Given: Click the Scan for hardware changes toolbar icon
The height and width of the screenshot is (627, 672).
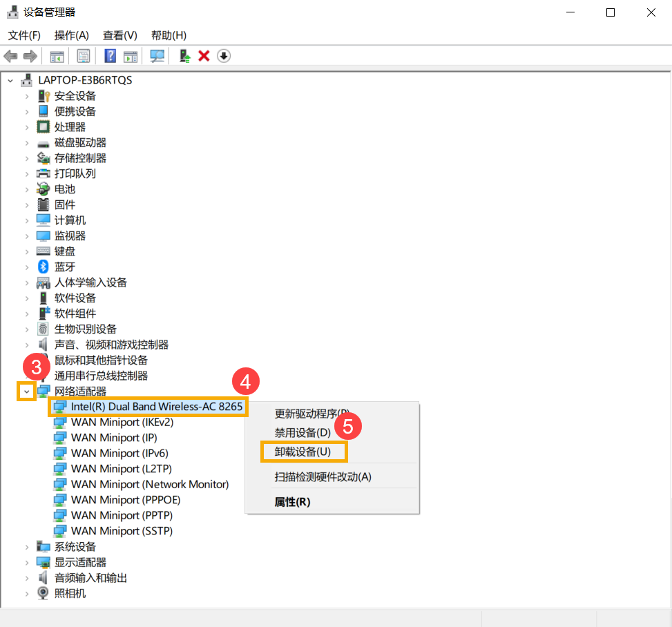Looking at the screenshot, I should click(157, 56).
